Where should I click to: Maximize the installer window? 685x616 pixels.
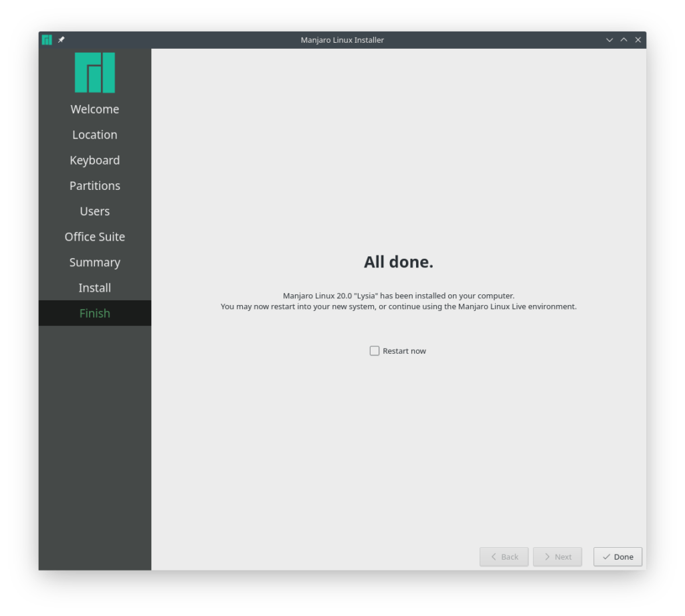click(x=624, y=39)
